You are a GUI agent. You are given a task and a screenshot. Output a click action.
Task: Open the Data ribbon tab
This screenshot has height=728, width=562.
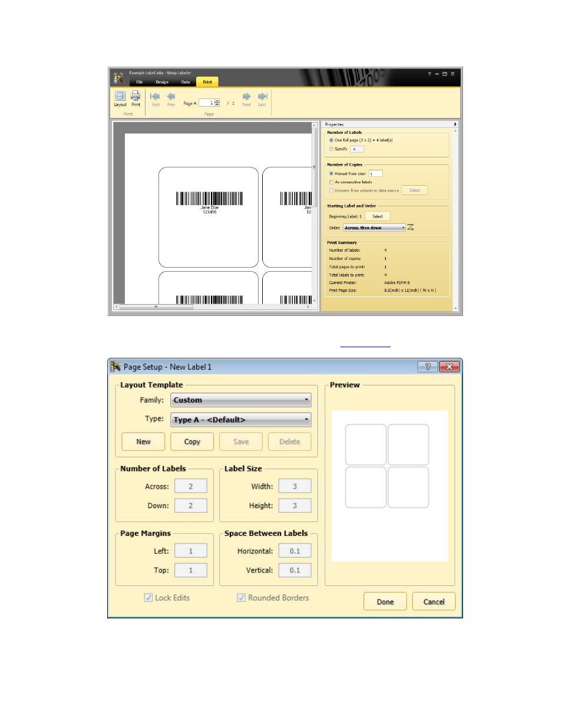[x=186, y=82]
